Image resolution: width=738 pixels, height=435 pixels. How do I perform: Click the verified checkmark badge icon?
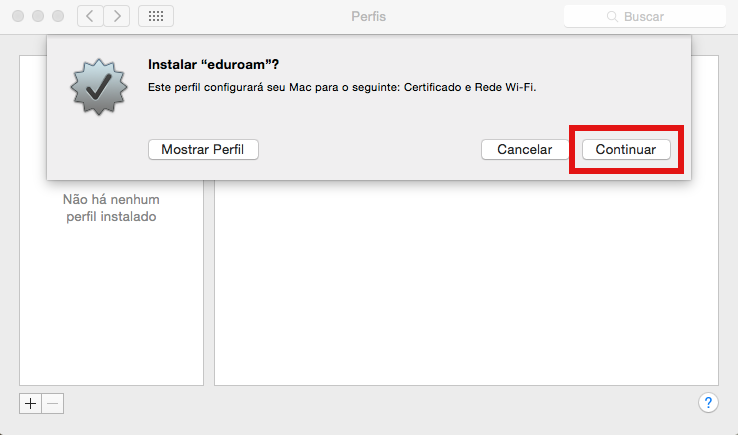(x=99, y=87)
